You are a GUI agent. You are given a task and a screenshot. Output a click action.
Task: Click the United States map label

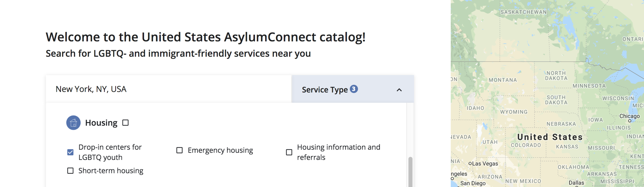coord(550,137)
